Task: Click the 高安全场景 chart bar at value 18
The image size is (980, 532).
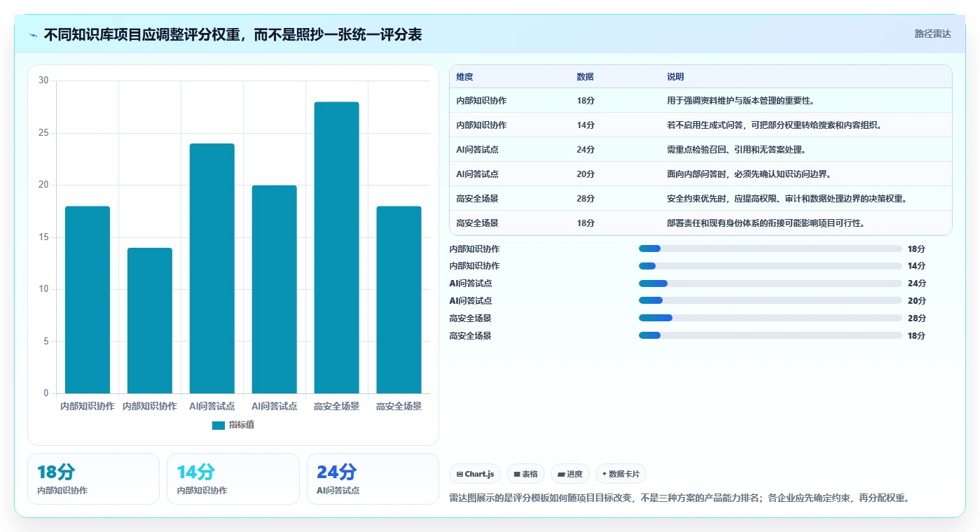Action: (x=399, y=300)
